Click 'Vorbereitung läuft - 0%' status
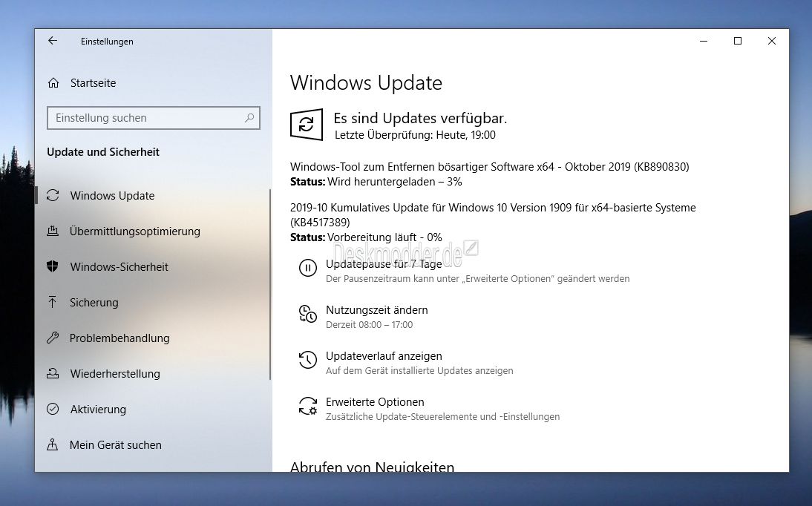Viewport: 812px width, 506px height. point(384,237)
